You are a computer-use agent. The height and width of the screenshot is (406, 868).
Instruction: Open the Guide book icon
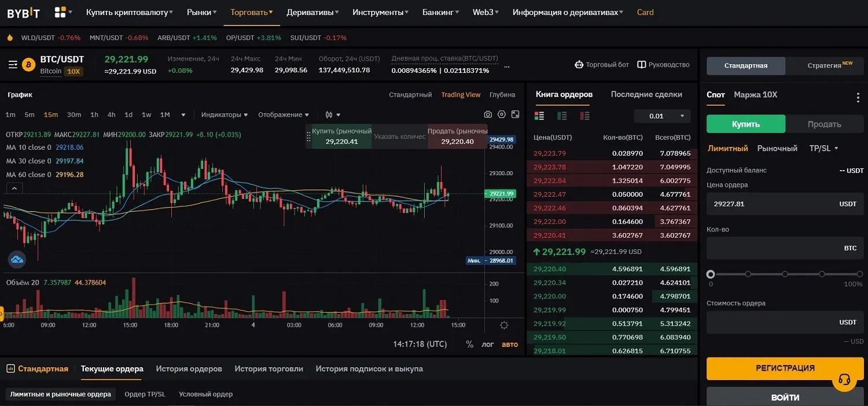(641, 65)
